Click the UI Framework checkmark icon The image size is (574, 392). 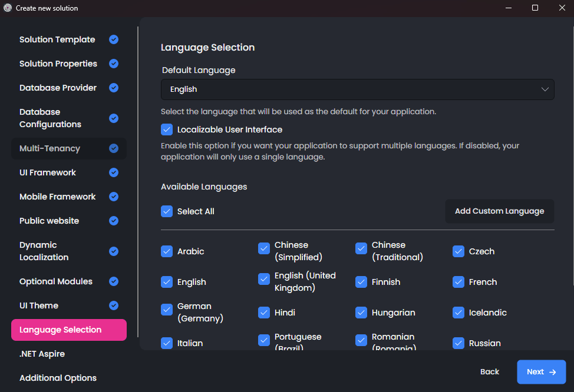[113, 172]
